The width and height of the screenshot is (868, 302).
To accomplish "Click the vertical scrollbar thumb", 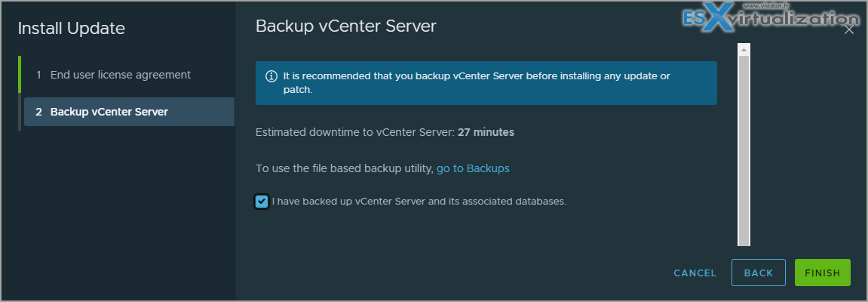I will pyautogui.click(x=744, y=149).
